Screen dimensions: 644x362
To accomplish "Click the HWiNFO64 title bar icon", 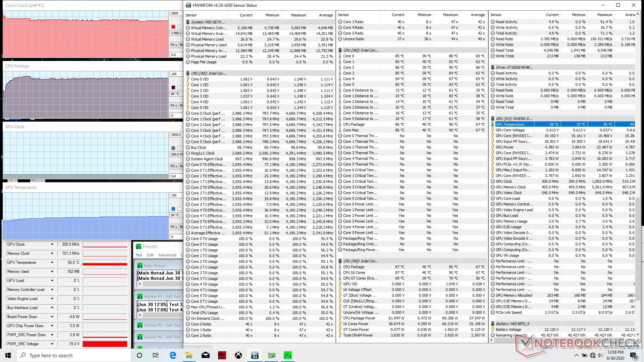I will tap(189, 5).
